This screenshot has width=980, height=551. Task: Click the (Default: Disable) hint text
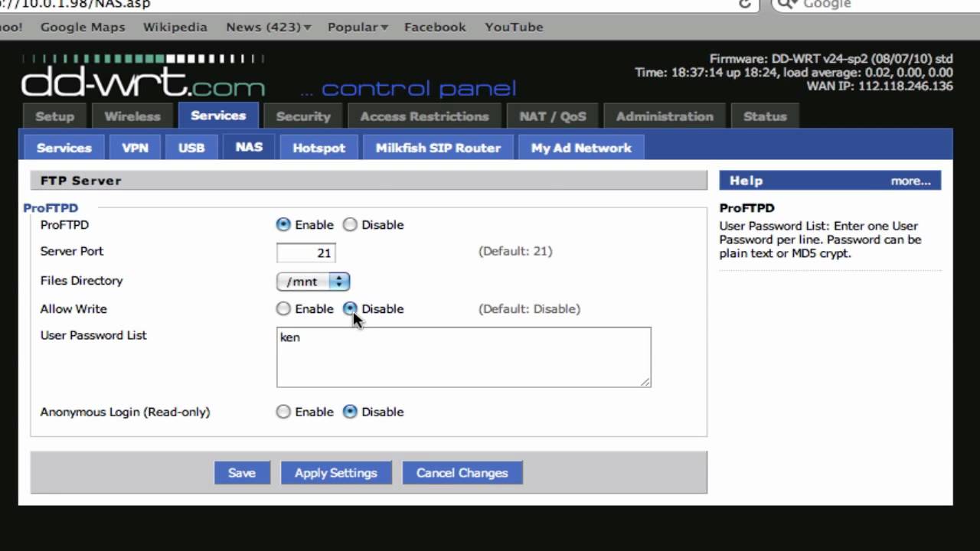(x=530, y=309)
